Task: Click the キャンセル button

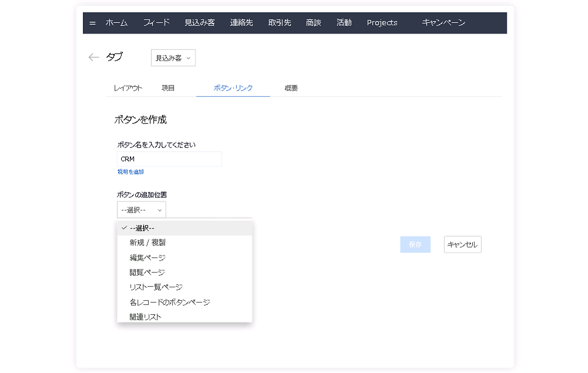Action: [x=462, y=244]
